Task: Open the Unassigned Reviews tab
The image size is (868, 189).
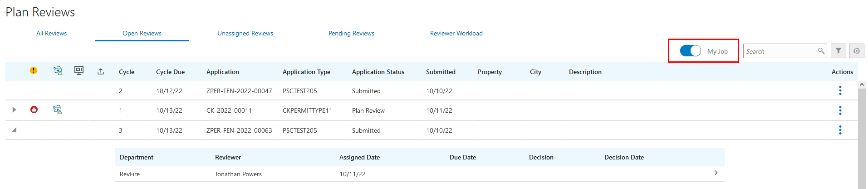Action: [x=245, y=33]
